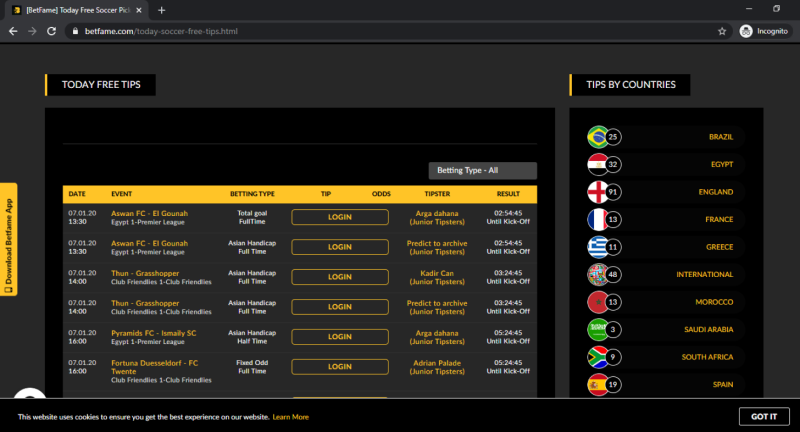Click LOGIN for Aswan FC Asian Handicap tip
Screen dimensions: 800x432
[340, 247]
